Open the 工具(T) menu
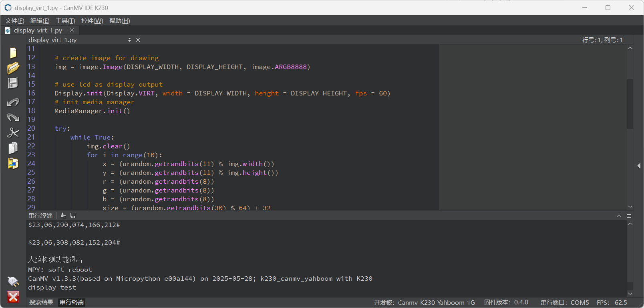Image resolution: width=644 pixels, height=308 pixels. [65, 21]
